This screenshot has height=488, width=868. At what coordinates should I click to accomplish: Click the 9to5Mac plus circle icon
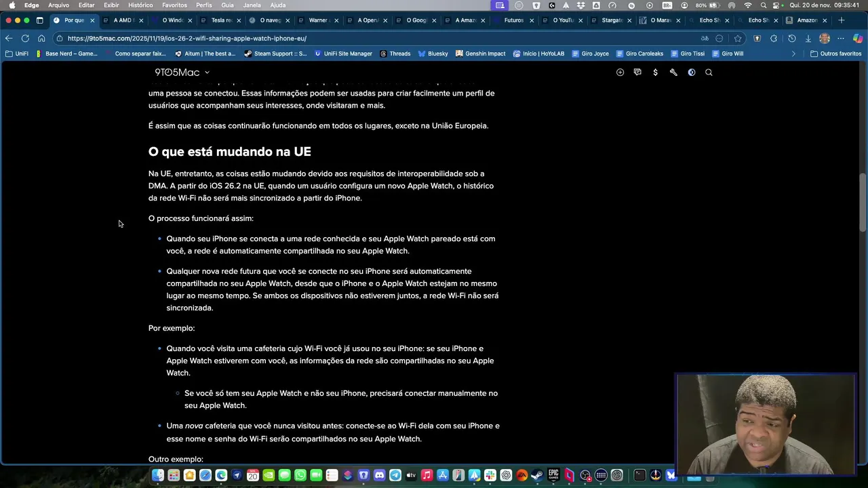[620, 73]
